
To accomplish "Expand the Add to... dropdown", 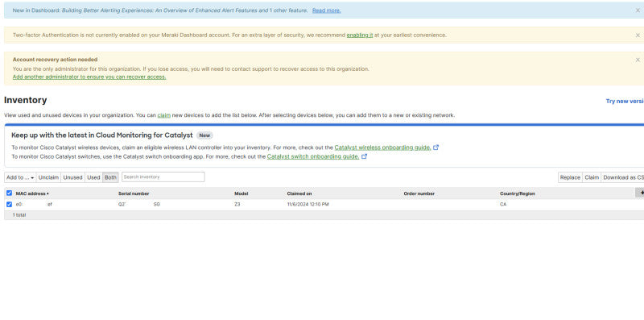I will (x=20, y=177).
